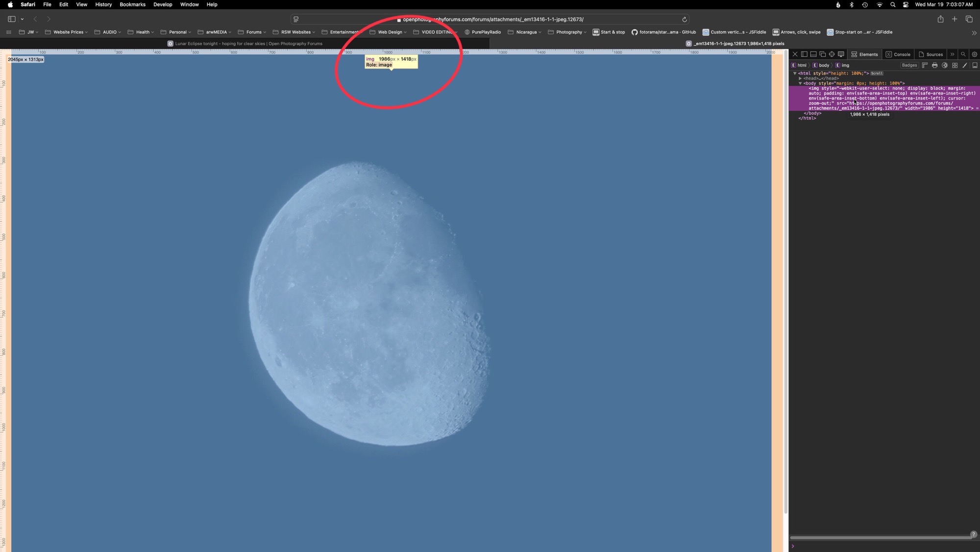980x552 pixels.
Task: Select the body breadcrumb element
Action: click(821, 65)
